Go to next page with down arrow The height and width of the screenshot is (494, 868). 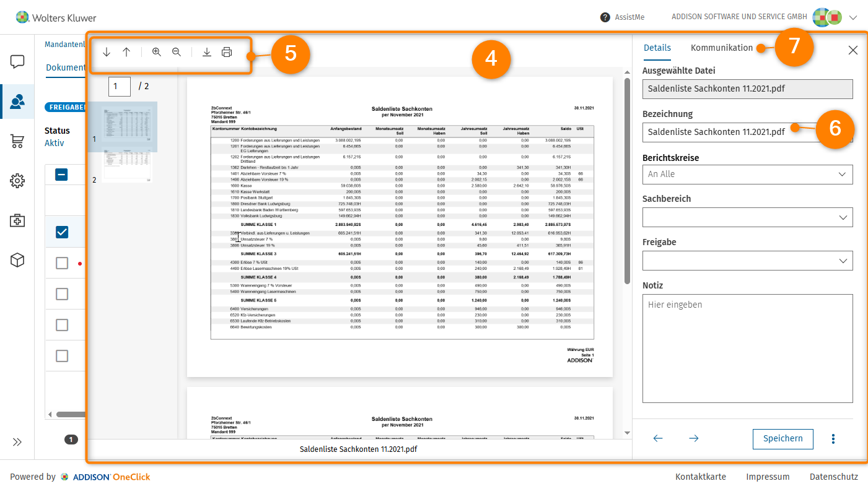107,53
